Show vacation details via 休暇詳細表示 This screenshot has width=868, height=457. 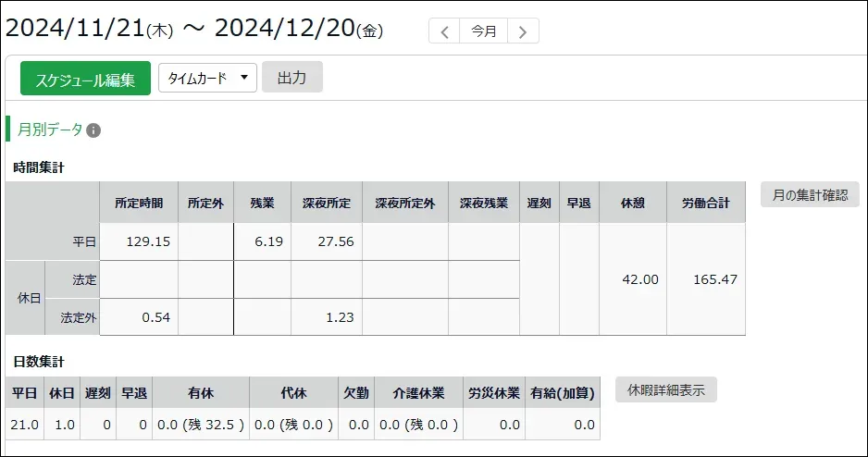(x=666, y=390)
